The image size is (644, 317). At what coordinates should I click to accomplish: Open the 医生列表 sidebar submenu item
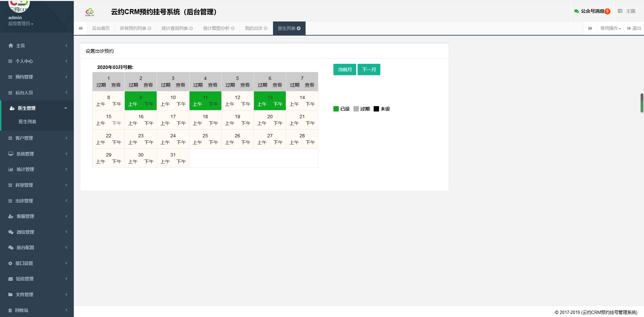tap(28, 122)
